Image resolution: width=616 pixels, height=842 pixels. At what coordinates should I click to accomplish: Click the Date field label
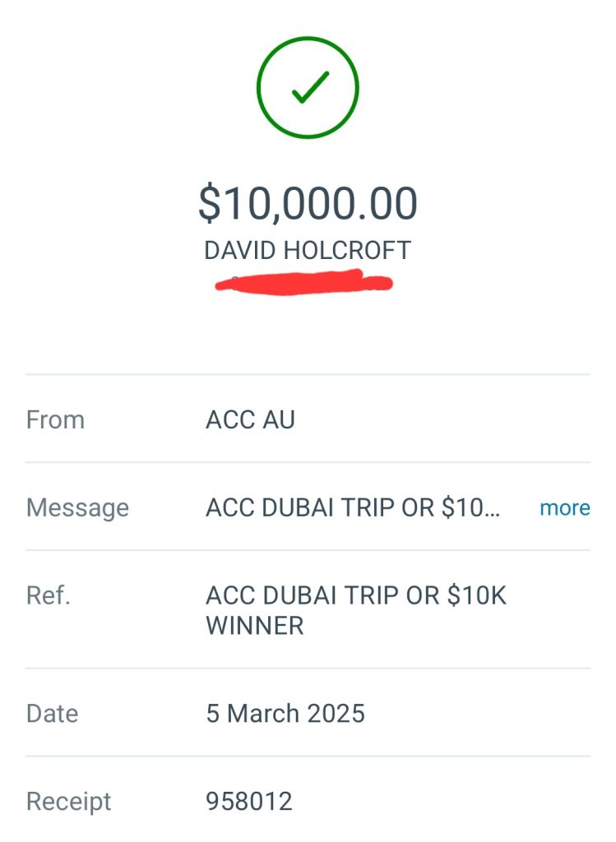[x=54, y=713]
